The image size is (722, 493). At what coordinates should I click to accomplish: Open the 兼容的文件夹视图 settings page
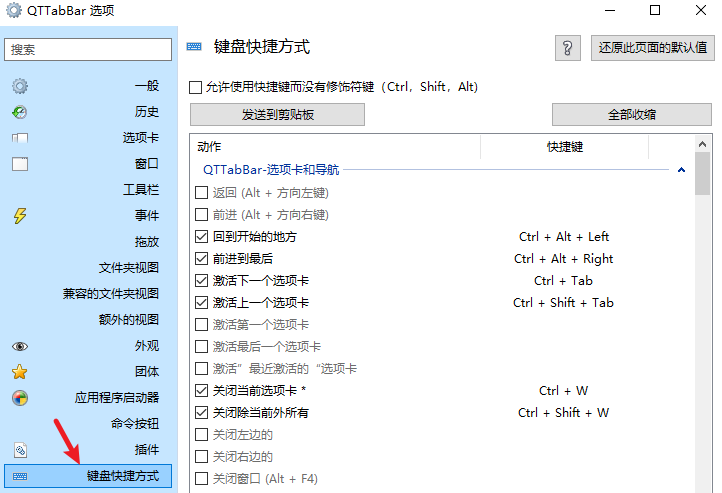click(111, 294)
